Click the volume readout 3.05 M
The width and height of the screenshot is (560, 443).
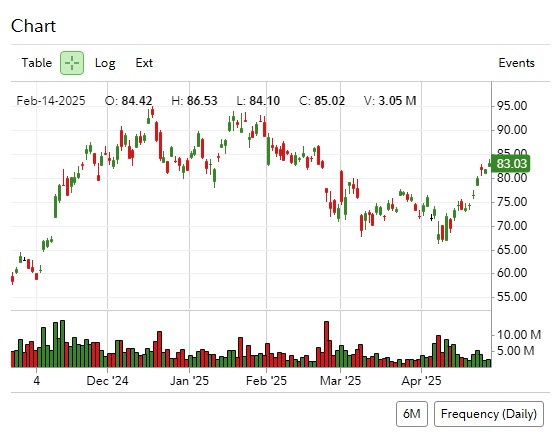tap(397, 101)
